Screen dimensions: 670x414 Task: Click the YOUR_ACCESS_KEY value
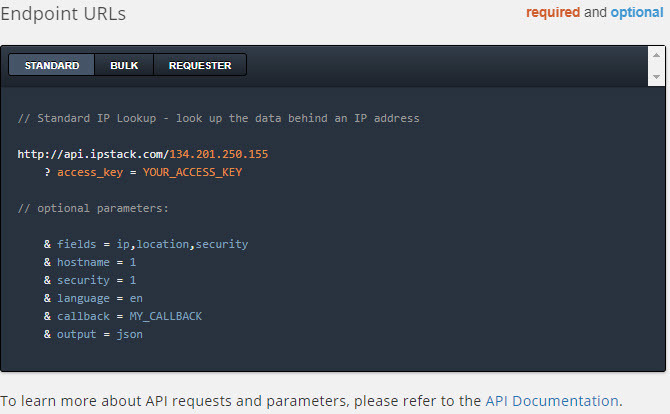pyautogui.click(x=192, y=172)
